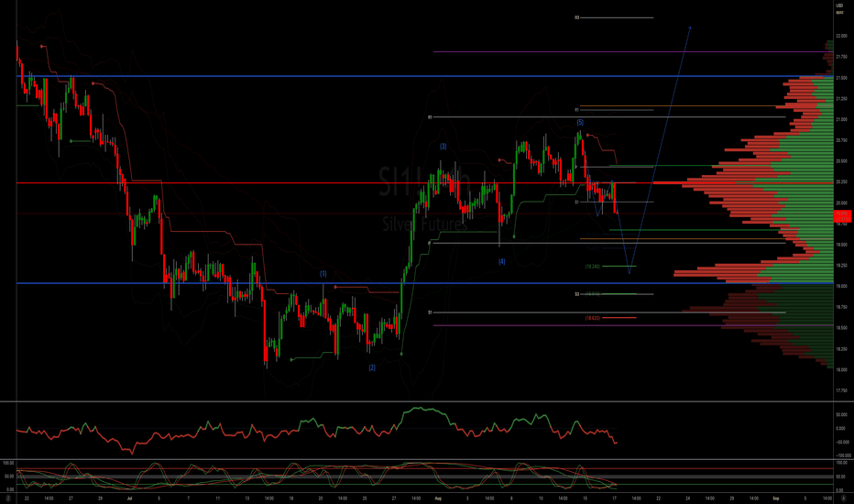Click the 20.250 price axis label
Screen dimensions: 854x504
click(841, 182)
